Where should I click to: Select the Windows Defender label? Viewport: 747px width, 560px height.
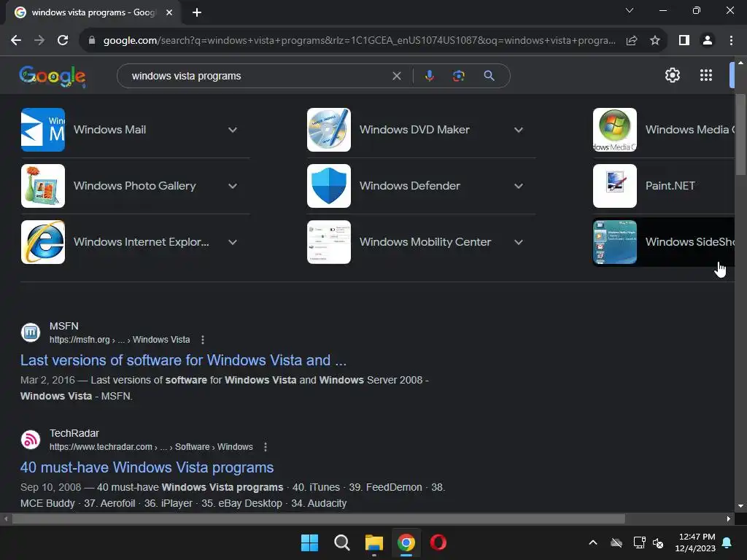click(410, 186)
